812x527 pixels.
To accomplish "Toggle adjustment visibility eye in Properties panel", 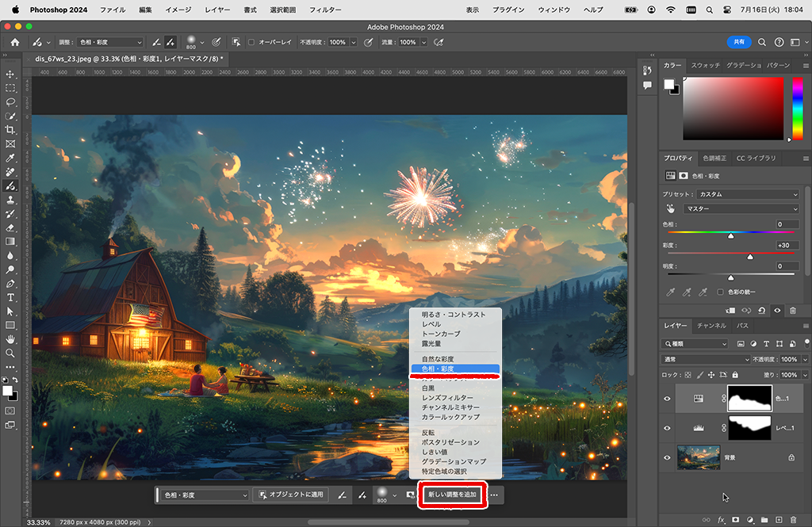I will (x=777, y=311).
